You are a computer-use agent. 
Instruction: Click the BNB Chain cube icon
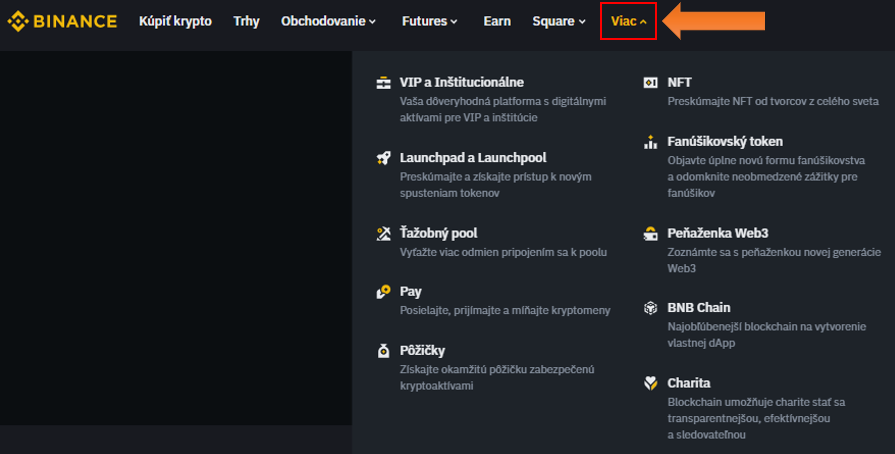pyautogui.click(x=650, y=308)
